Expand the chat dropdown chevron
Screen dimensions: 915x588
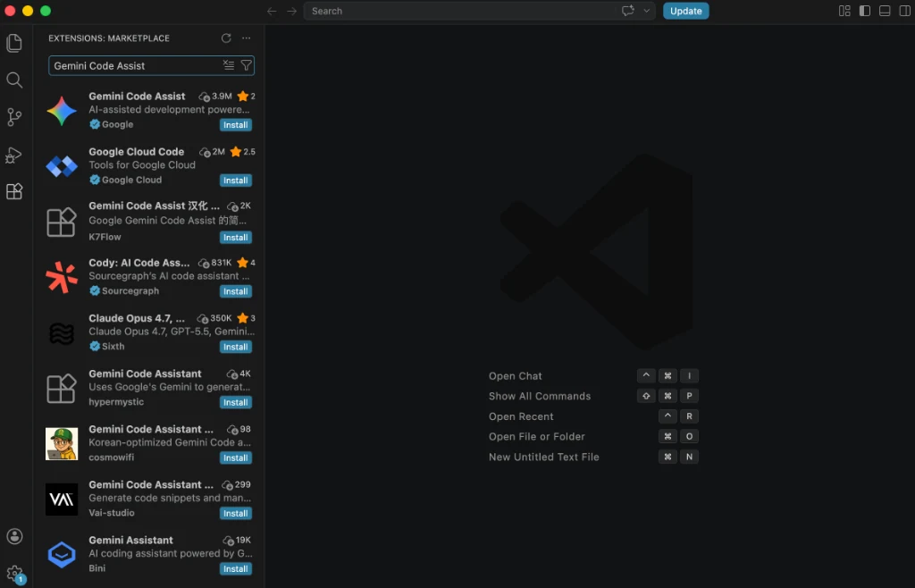[647, 11]
